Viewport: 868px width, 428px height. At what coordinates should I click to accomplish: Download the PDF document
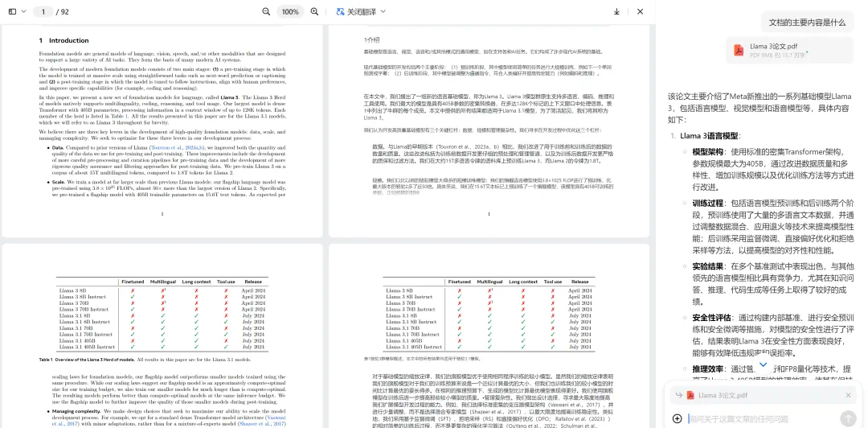pyautogui.click(x=616, y=12)
